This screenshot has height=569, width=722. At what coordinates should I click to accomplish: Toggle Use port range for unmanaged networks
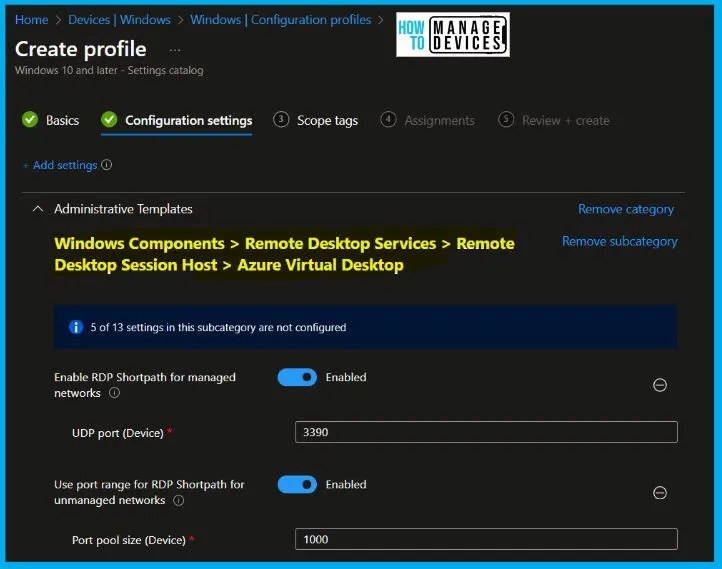click(297, 484)
